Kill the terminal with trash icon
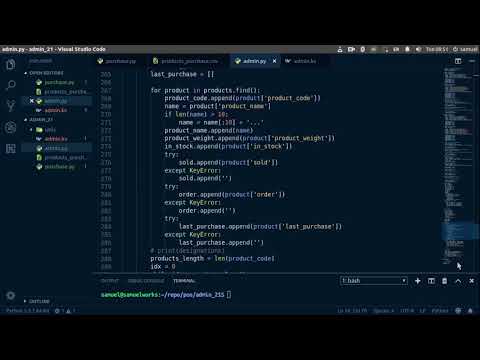 [444, 281]
